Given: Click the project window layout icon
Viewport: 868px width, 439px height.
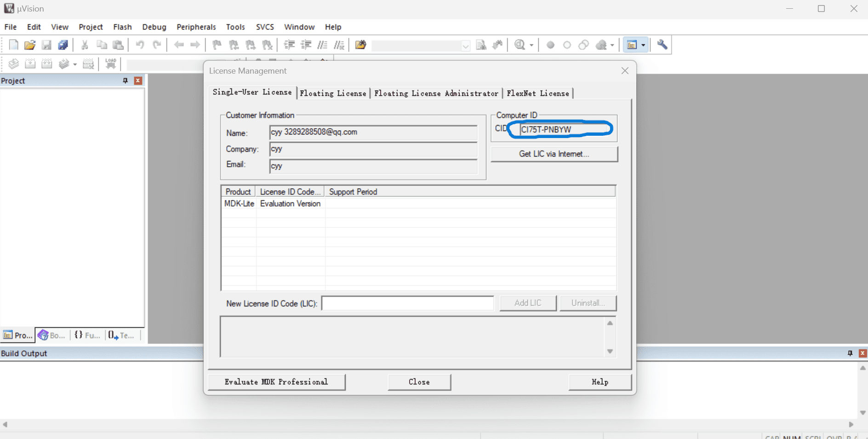Looking at the screenshot, I should point(632,45).
